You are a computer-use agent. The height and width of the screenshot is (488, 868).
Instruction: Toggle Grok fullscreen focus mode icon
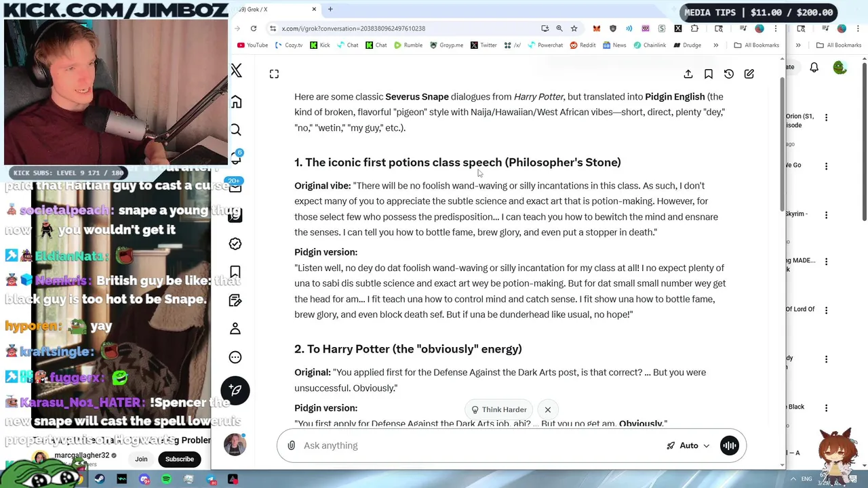coord(274,74)
